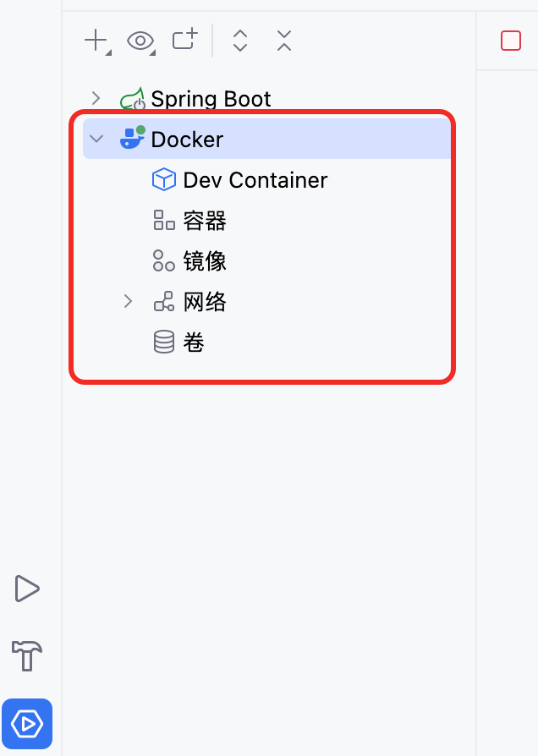Click the Expand All arrows icon
The width and height of the screenshot is (538, 756).
coord(239,41)
